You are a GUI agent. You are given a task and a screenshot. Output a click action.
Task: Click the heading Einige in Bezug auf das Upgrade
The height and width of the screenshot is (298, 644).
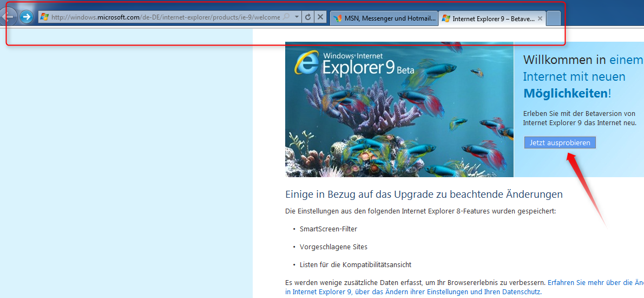[x=424, y=194]
